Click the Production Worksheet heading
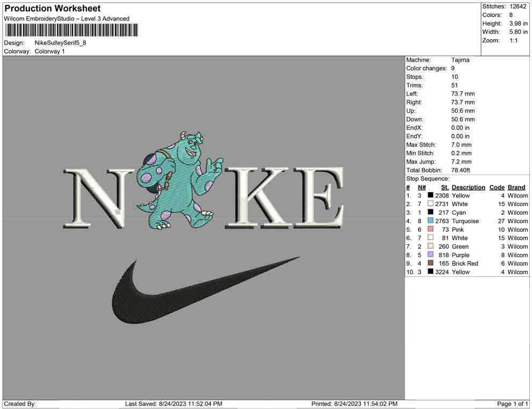 click(52, 9)
